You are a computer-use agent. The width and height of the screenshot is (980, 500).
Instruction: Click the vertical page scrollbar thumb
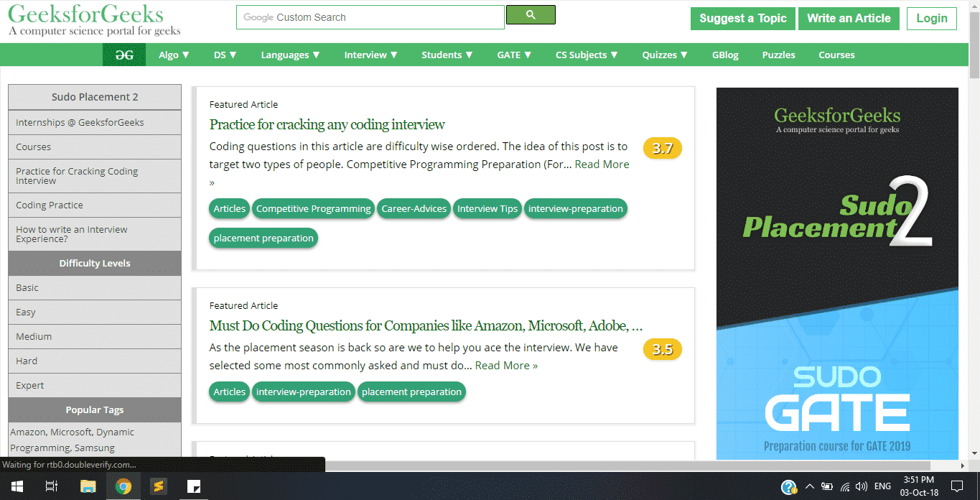click(974, 45)
